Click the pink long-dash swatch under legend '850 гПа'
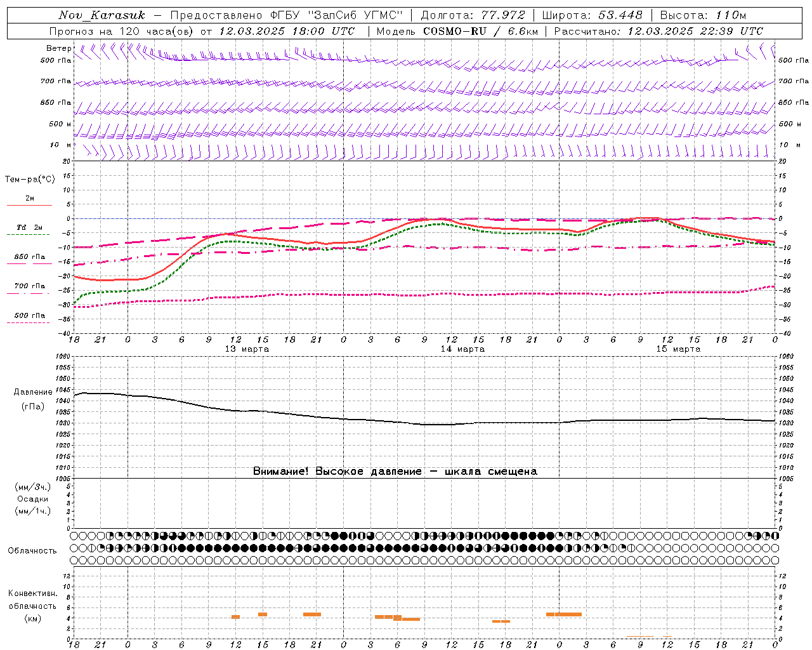The width and height of the screenshot is (812, 650). [x=29, y=264]
